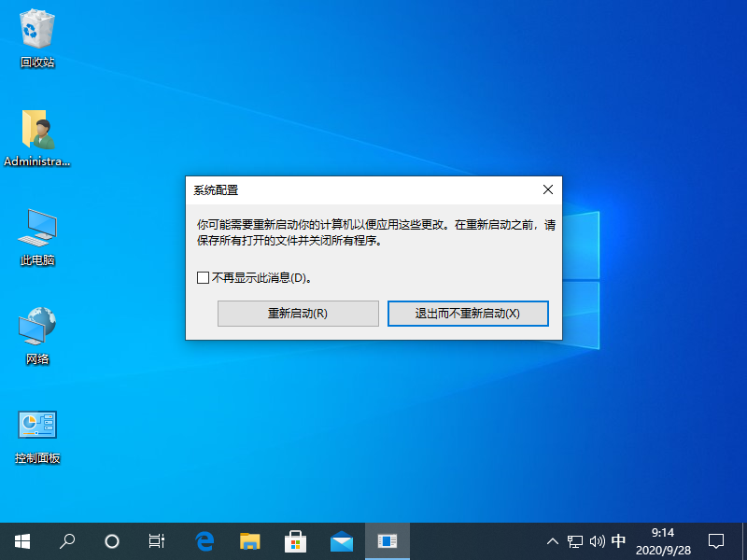Open the Chinese input indicator 中

[618, 541]
